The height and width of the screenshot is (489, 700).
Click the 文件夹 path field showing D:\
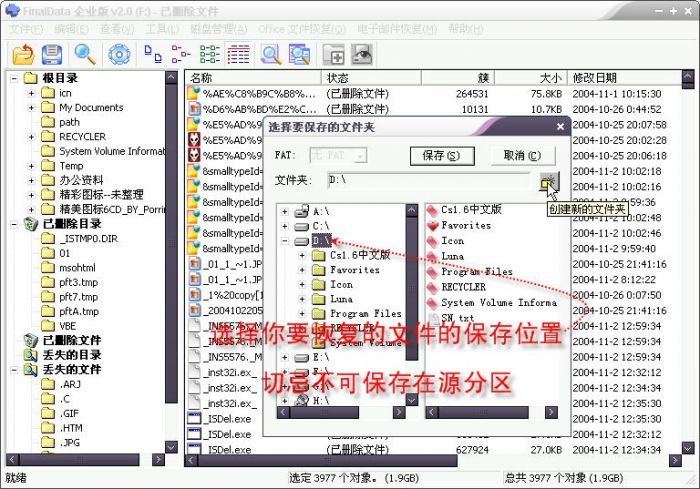[x=429, y=180]
